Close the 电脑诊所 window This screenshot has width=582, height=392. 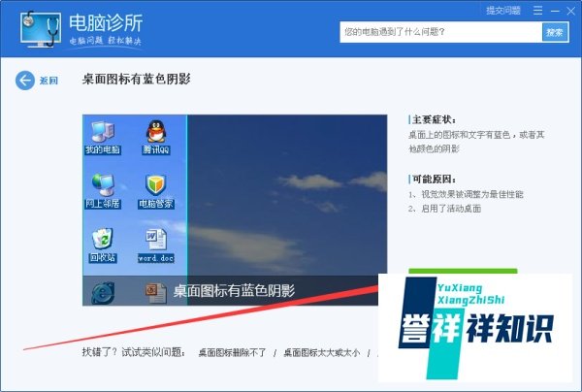(x=571, y=11)
